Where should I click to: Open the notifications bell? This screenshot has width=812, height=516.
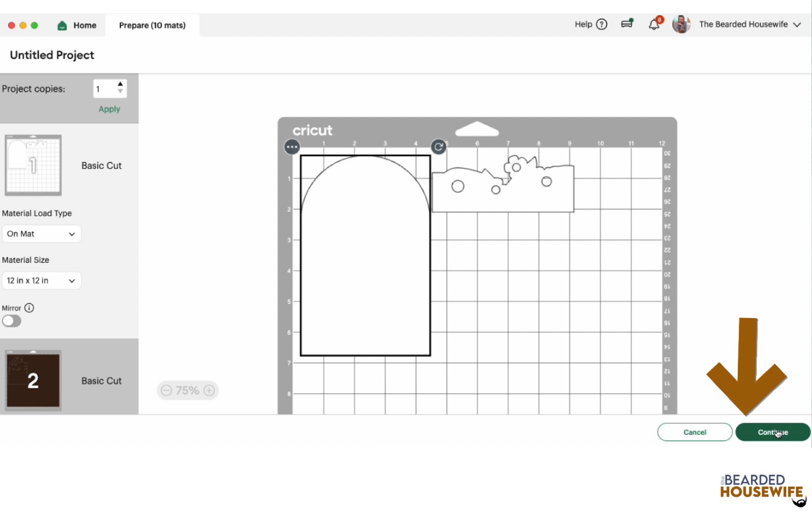654,24
